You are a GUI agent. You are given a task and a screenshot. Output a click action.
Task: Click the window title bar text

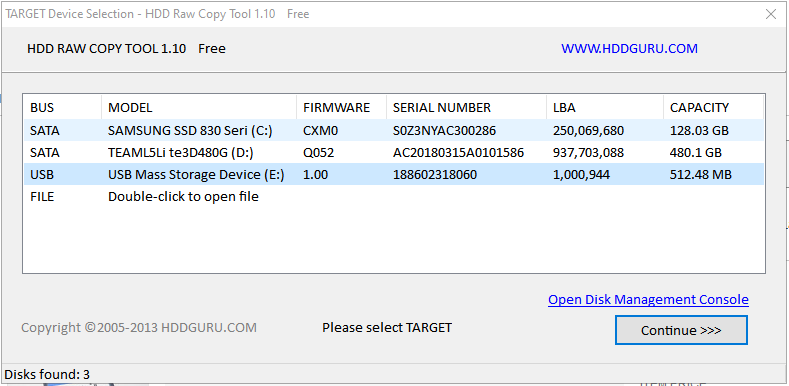[157, 14]
